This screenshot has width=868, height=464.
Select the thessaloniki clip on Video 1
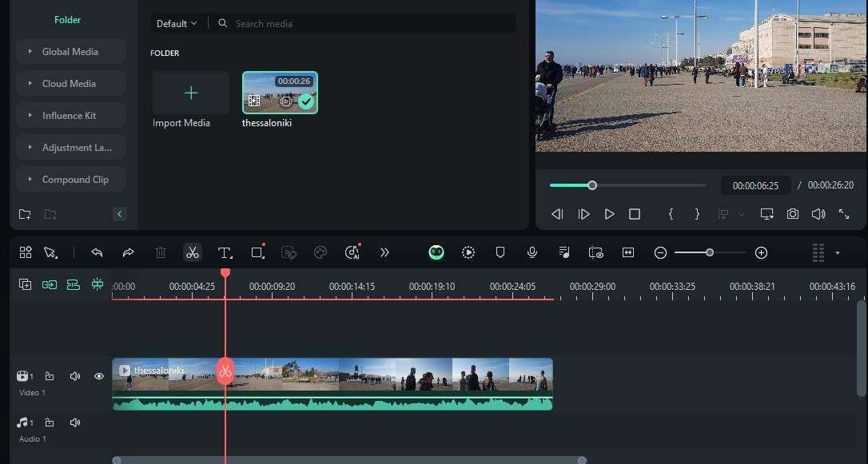point(332,384)
